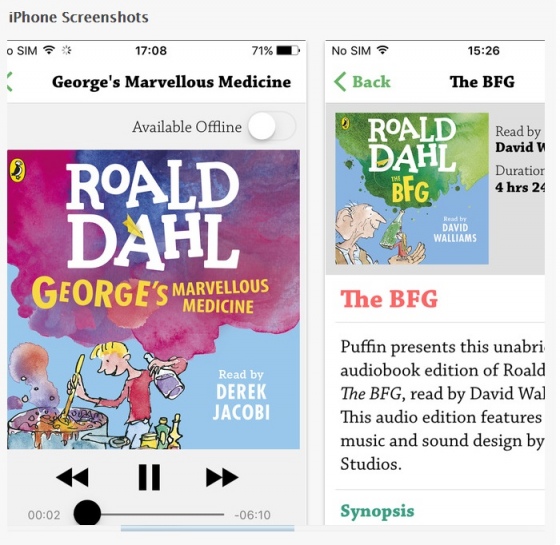Open the George's Marvellous Medicine cover art
This screenshot has width=560, height=545.
click(153, 299)
